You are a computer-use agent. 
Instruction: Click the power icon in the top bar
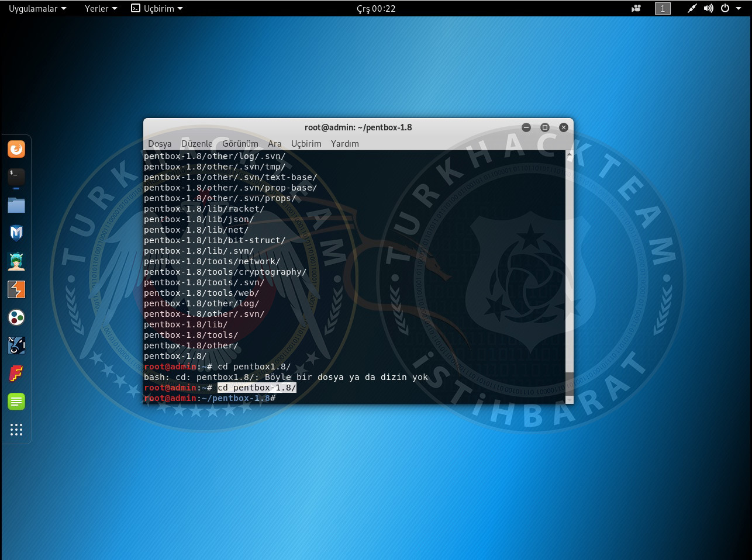click(725, 9)
